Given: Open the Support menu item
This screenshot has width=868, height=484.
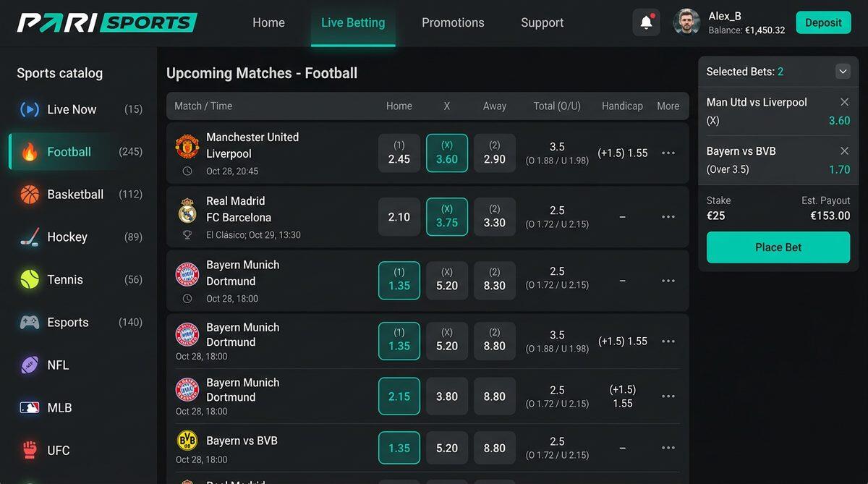Looking at the screenshot, I should [542, 22].
